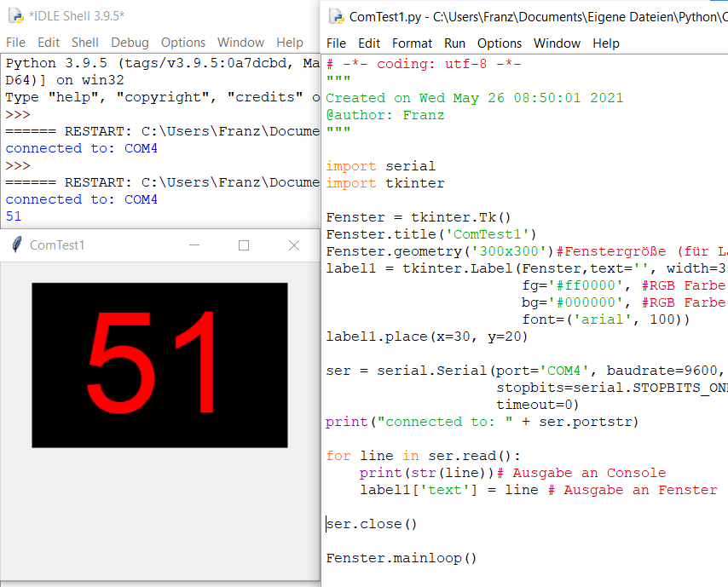Maximize the ComTest1 Tk window

pyautogui.click(x=244, y=245)
